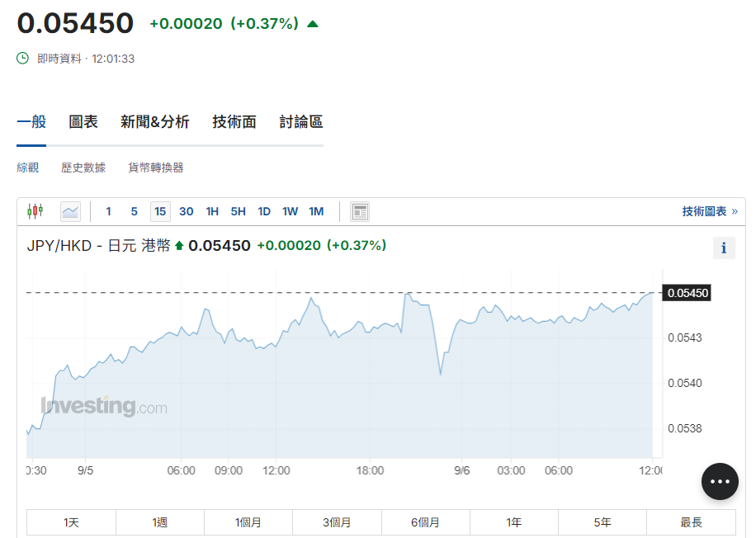This screenshot has height=538, width=756.
Task: Switch to candlestick chart type icon
Action: pos(35,211)
